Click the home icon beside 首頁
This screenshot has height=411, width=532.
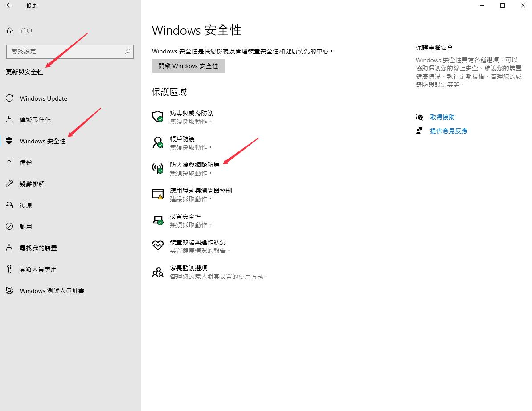10,31
